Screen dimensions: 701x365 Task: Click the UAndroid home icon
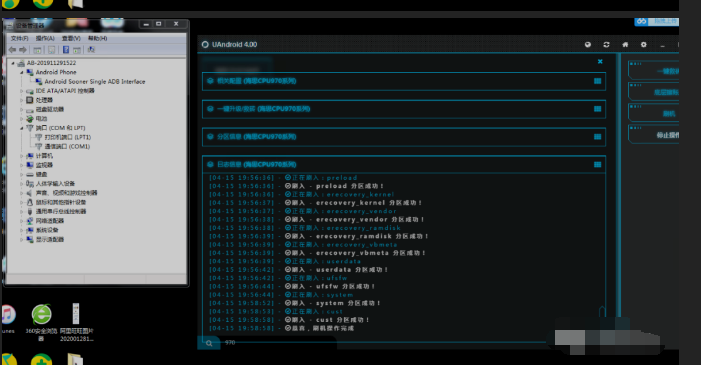tap(625, 45)
